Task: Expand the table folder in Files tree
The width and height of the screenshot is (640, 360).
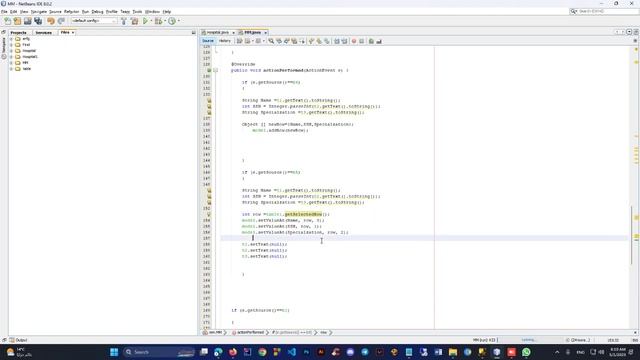Action: 11,69
